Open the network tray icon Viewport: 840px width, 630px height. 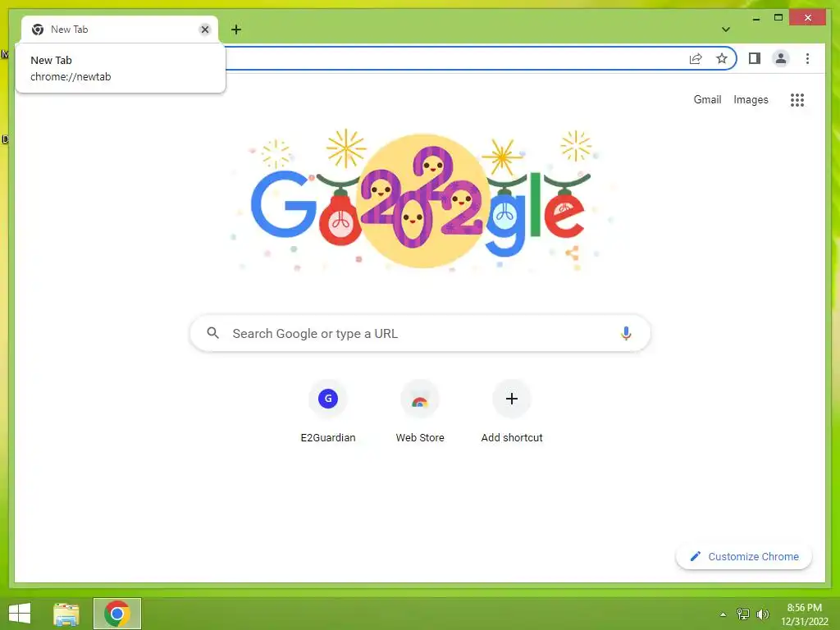pyautogui.click(x=743, y=614)
